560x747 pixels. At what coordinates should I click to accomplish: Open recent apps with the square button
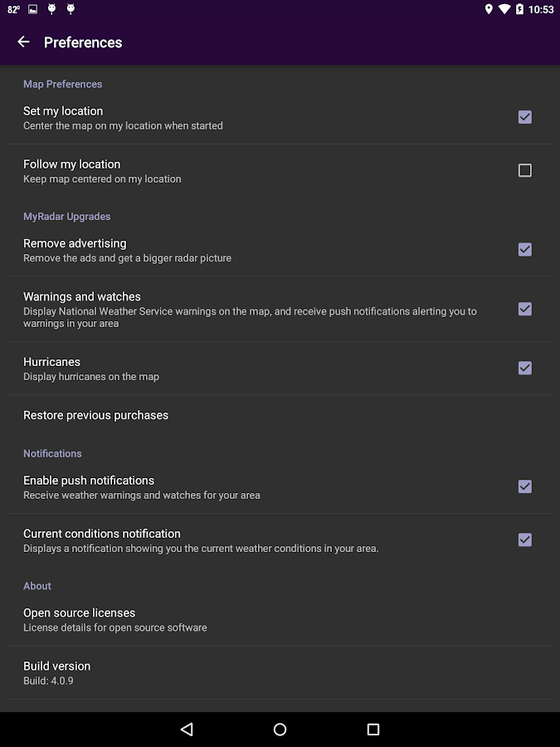(373, 729)
